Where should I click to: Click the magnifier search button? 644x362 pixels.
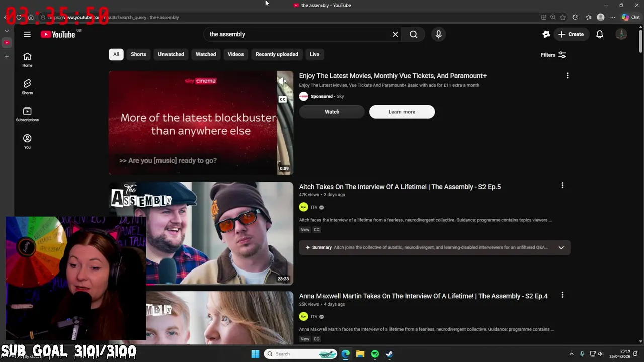click(413, 34)
